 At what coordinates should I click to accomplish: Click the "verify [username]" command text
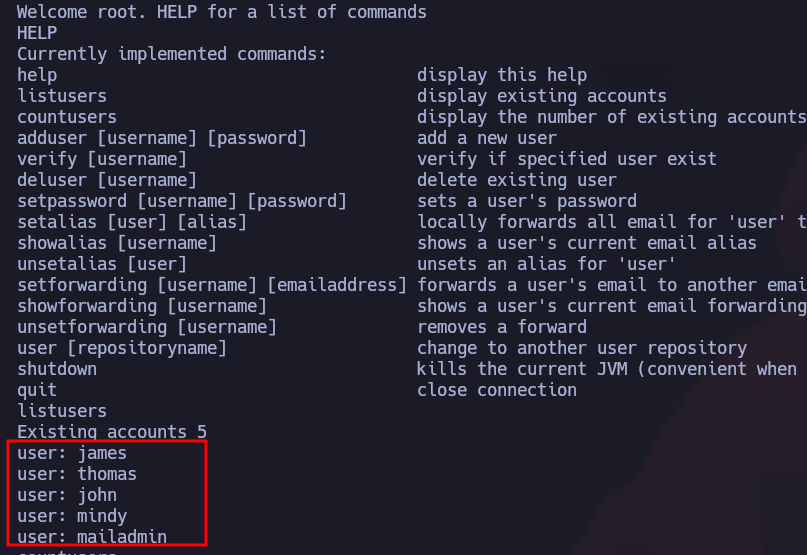(102, 159)
